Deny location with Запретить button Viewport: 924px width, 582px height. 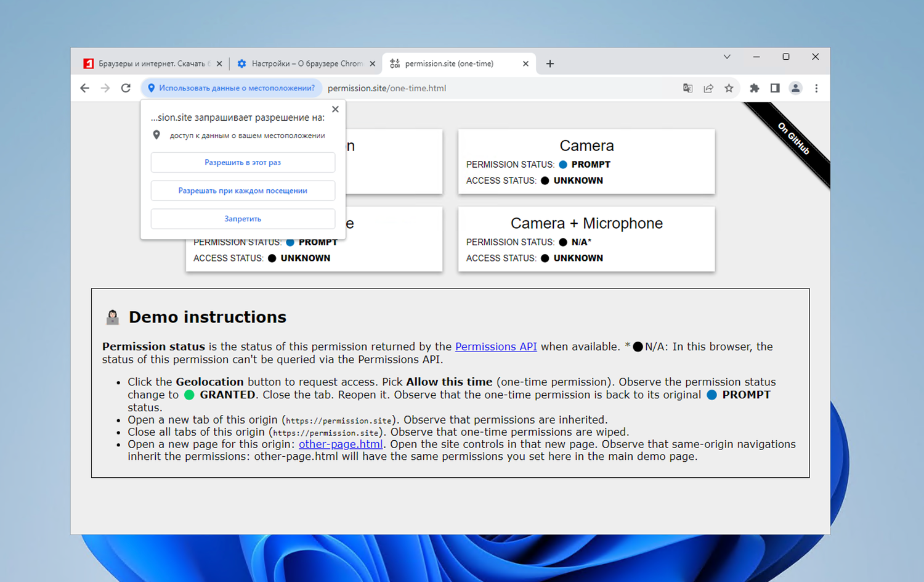coord(243,219)
